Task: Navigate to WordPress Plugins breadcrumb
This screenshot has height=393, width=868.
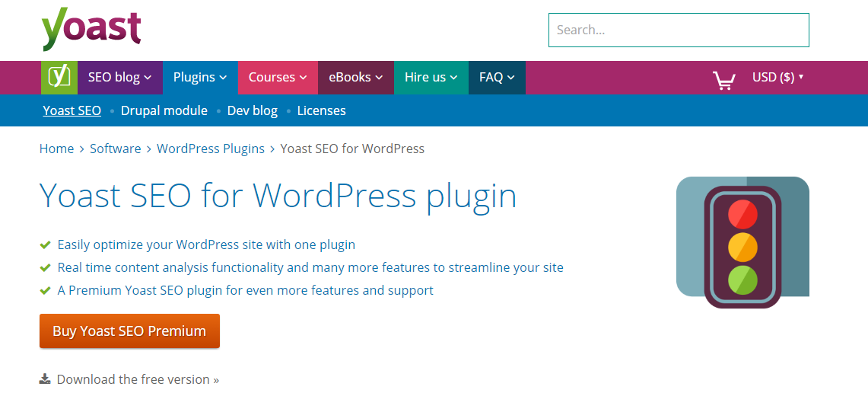Action: (x=210, y=149)
